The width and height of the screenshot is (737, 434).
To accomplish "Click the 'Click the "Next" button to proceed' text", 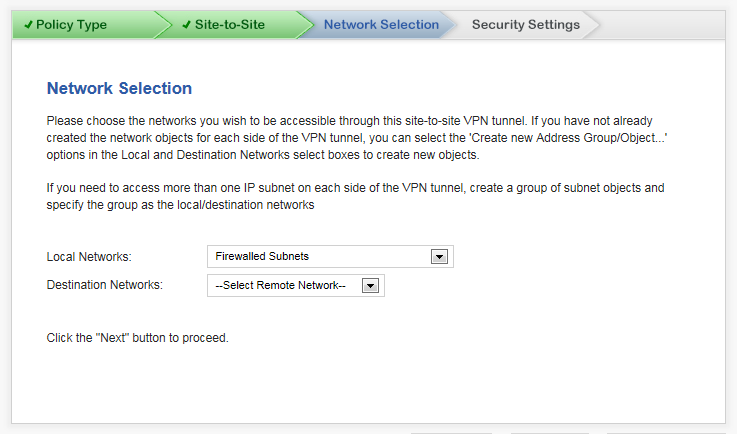I will [x=137, y=338].
